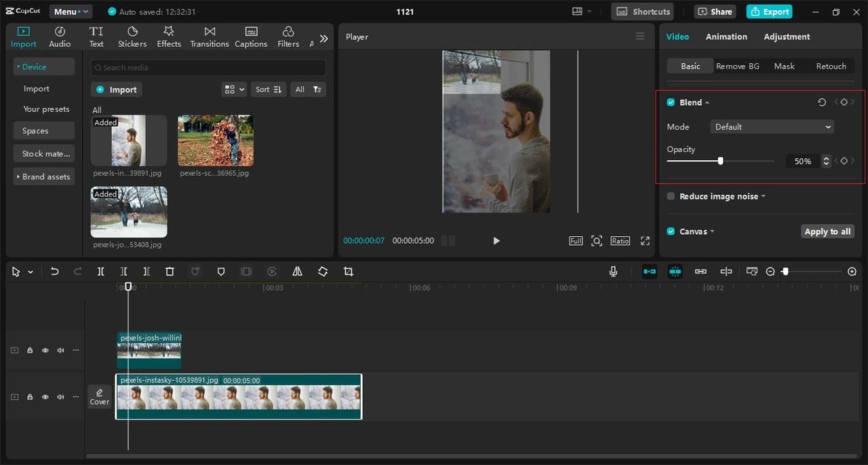
Task: Start voiceover recording with the microphone icon
Action: 613,272
